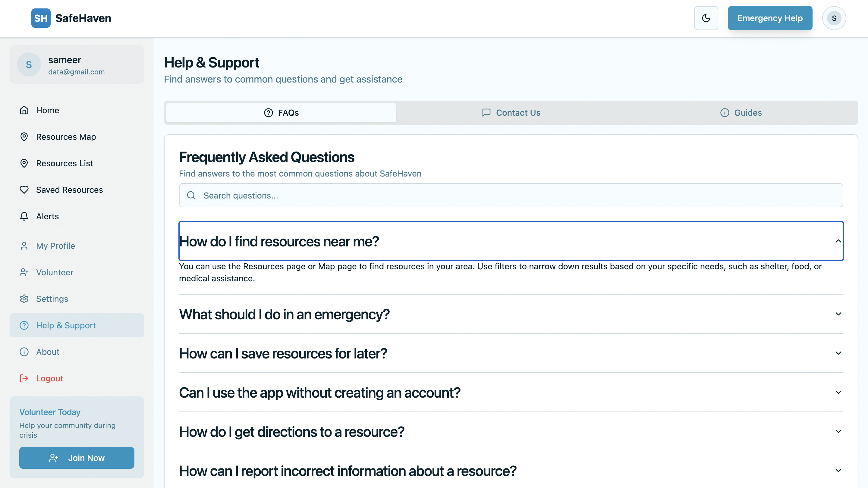Expand 'Can I use the app without creating an account?'
Viewport: 868px width, 488px height.
(511, 392)
